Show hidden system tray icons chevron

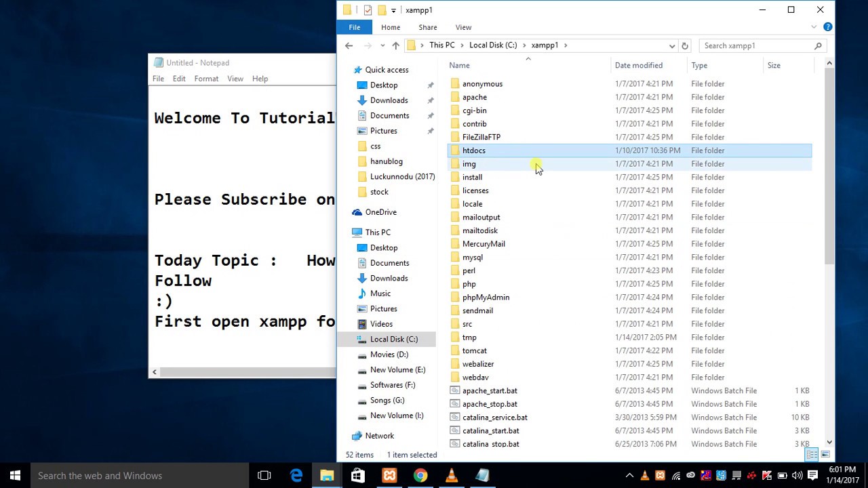pos(629,476)
